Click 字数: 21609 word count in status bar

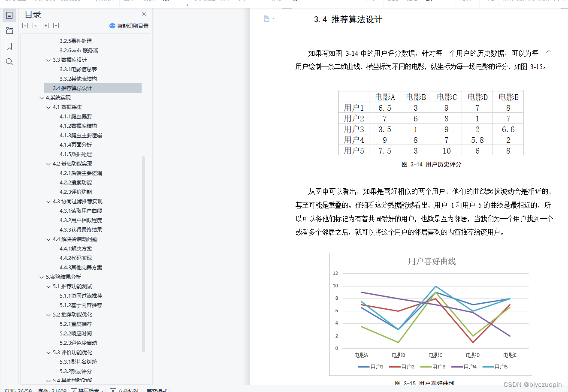[52, 390]
